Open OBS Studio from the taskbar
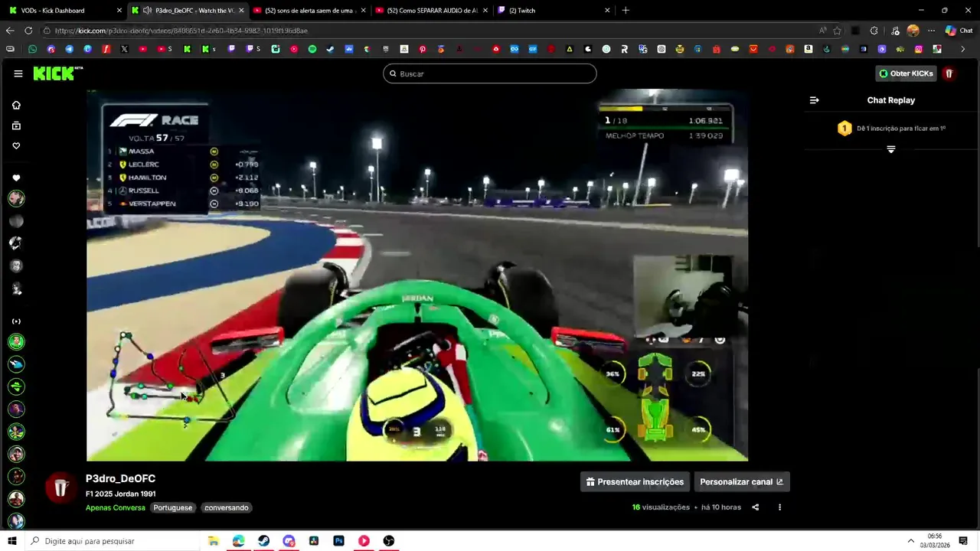The height and width of the screenshot is (551, 980). point(389,541)
